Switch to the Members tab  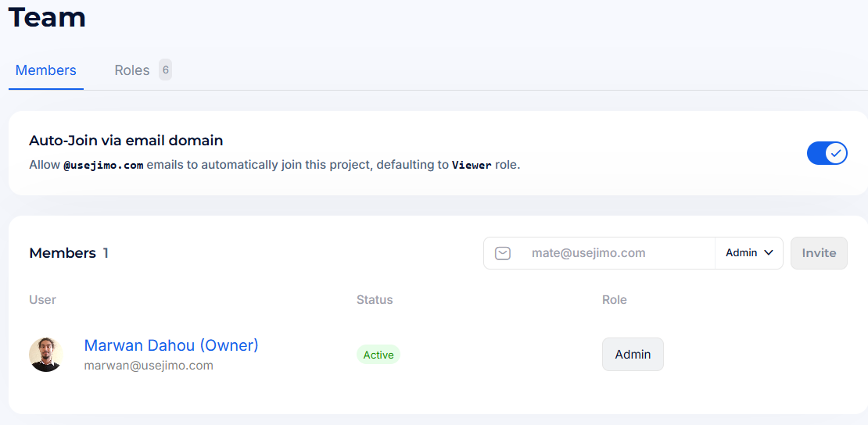tap(46, 70)
